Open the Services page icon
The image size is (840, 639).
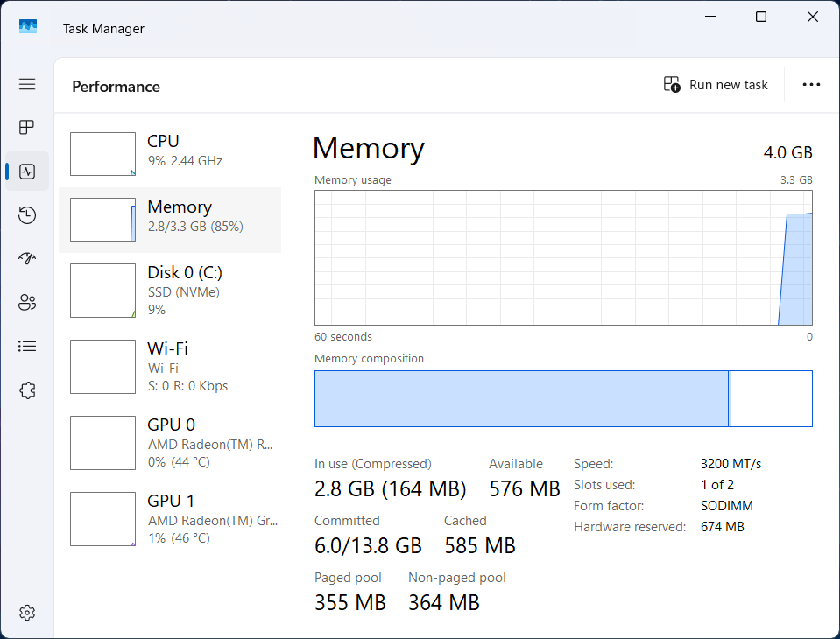[26, 390]
